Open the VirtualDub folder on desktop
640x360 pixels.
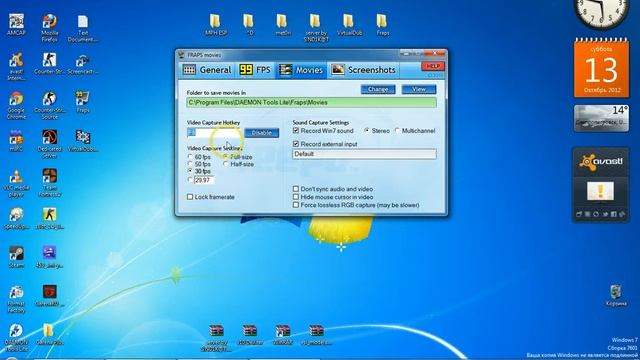coord(349,24)
